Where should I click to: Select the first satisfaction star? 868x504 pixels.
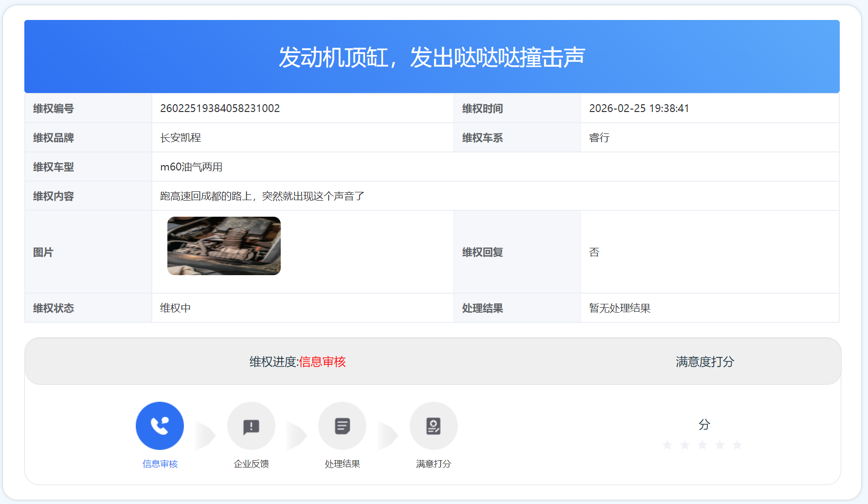(668, 445)
